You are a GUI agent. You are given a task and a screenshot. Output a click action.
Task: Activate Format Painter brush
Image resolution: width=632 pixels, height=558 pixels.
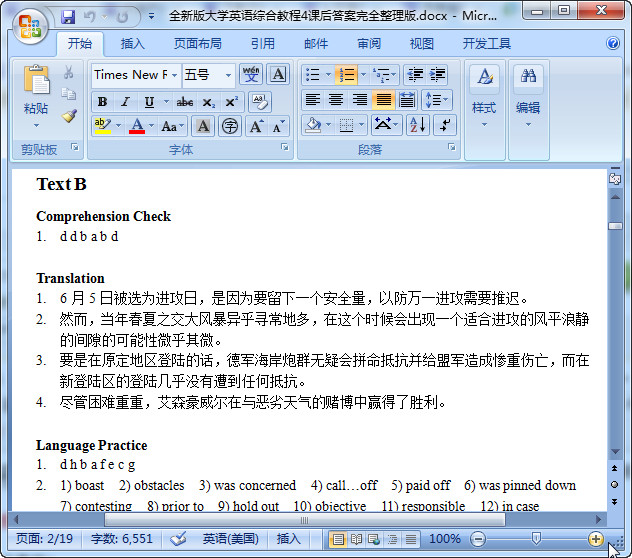[x=69, y=116]
